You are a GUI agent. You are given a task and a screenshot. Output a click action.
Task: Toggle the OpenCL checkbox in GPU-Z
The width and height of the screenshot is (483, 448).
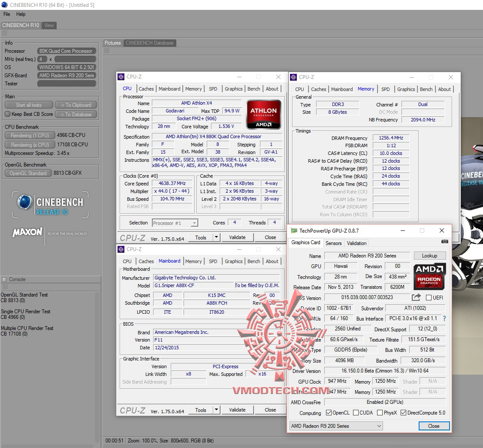tap(329, 412)
